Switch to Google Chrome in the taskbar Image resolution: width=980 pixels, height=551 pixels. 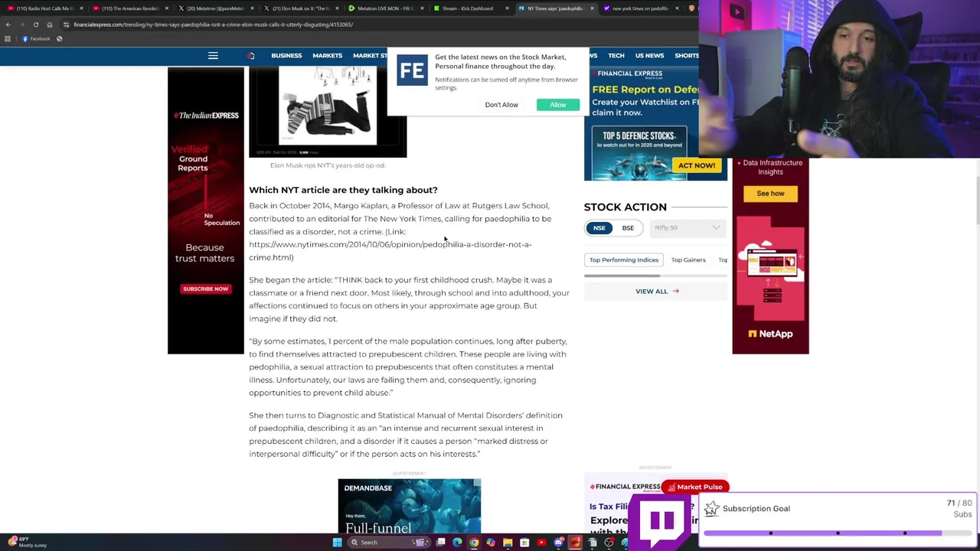tap(474, 543)
